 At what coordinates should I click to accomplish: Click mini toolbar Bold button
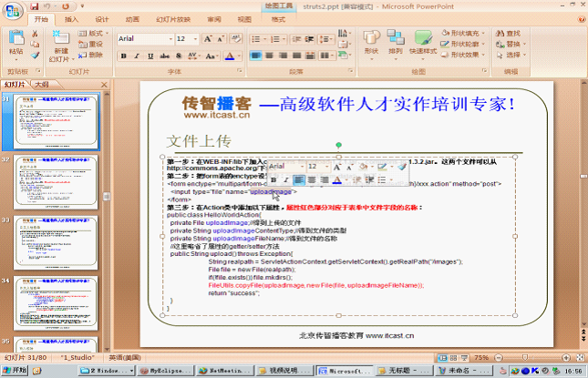point(273,180)
